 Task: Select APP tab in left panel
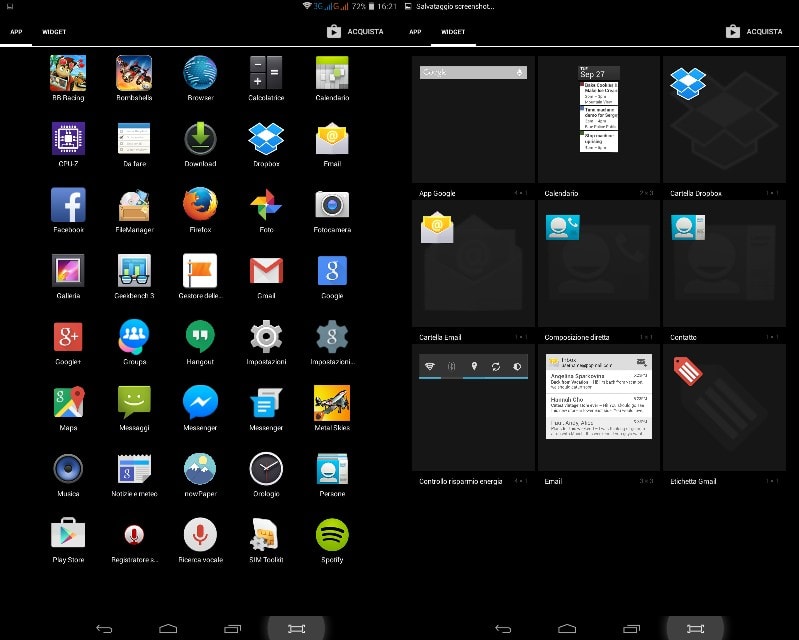pyautogui.click(x=16, y=32)
